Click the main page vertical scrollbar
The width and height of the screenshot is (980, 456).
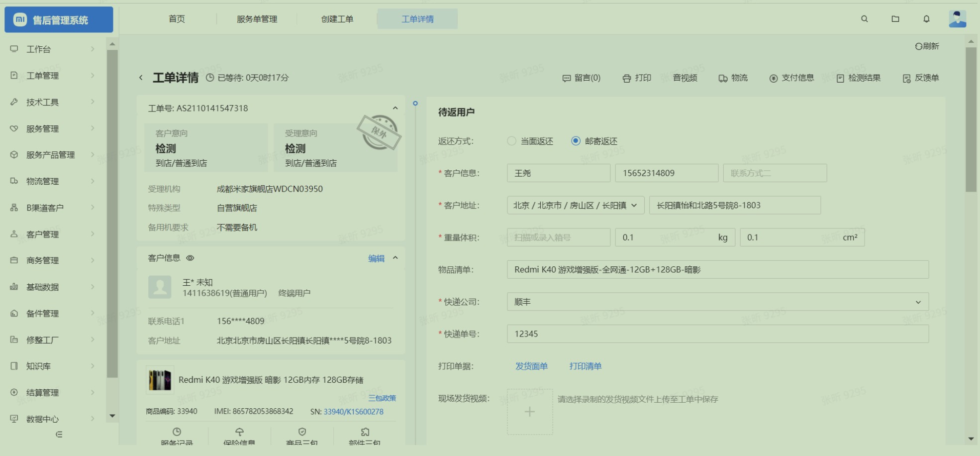[971, 119]
